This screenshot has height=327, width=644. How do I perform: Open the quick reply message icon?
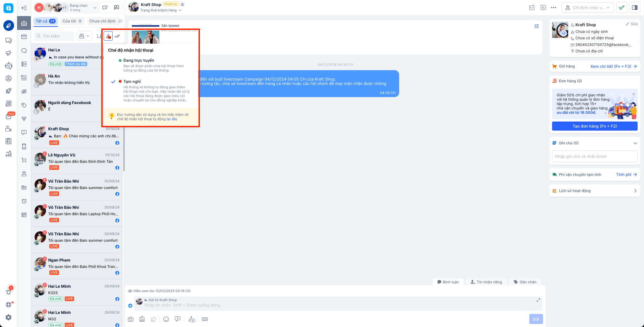point(177,319)
